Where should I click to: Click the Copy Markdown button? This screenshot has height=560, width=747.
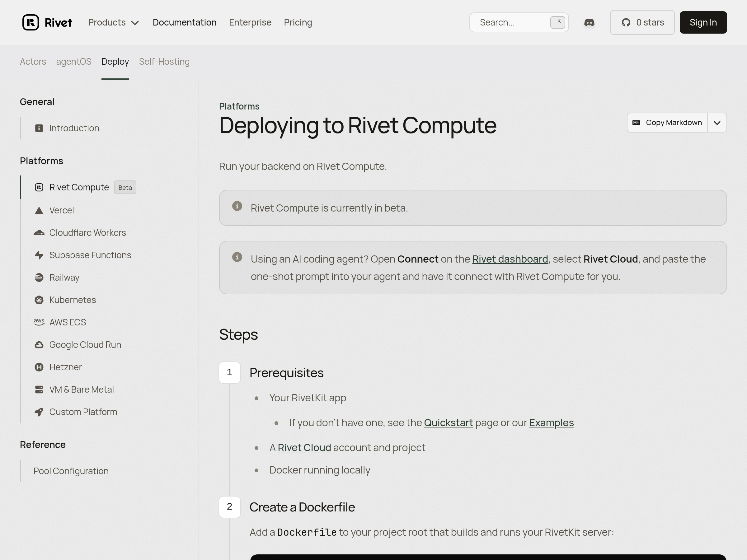point(667,123)
